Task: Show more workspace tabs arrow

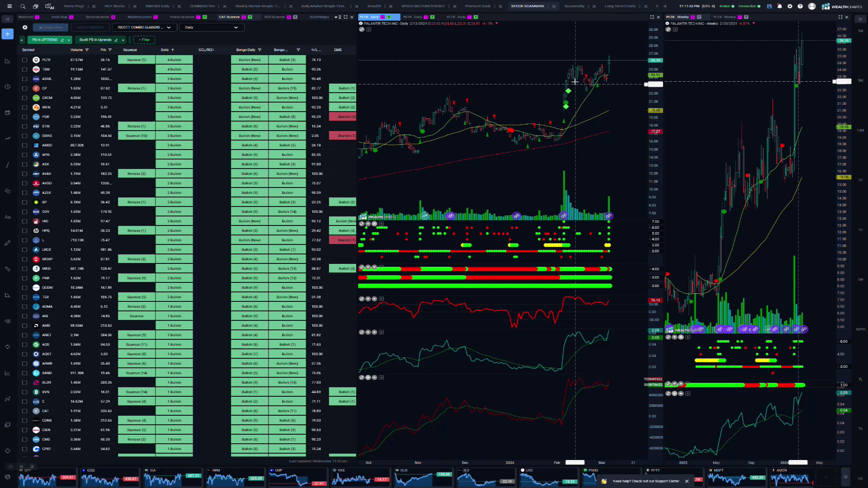Action: (x=657, y=6)
